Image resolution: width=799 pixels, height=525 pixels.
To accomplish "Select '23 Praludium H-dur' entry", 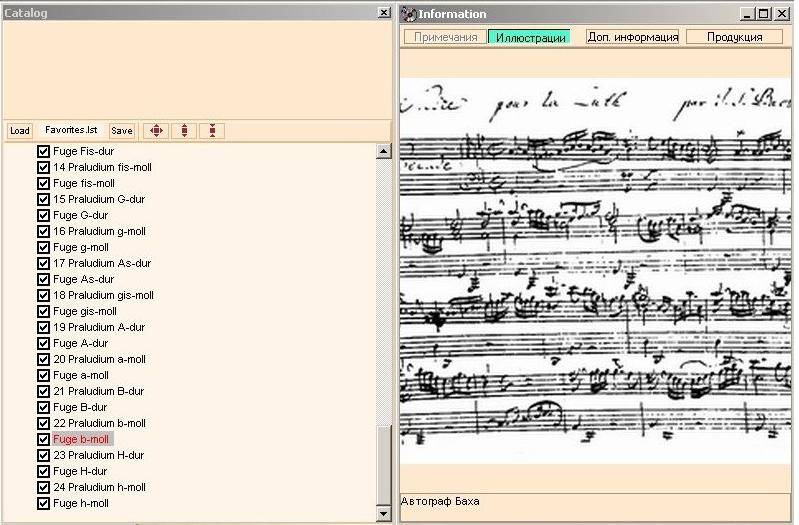I will (98, 455).
